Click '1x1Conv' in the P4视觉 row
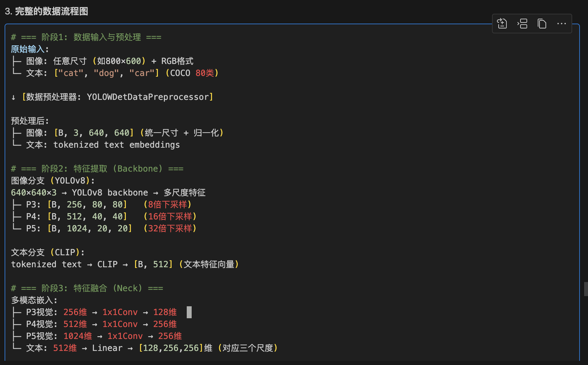This screenshot has height=365, width=588. 120,324
